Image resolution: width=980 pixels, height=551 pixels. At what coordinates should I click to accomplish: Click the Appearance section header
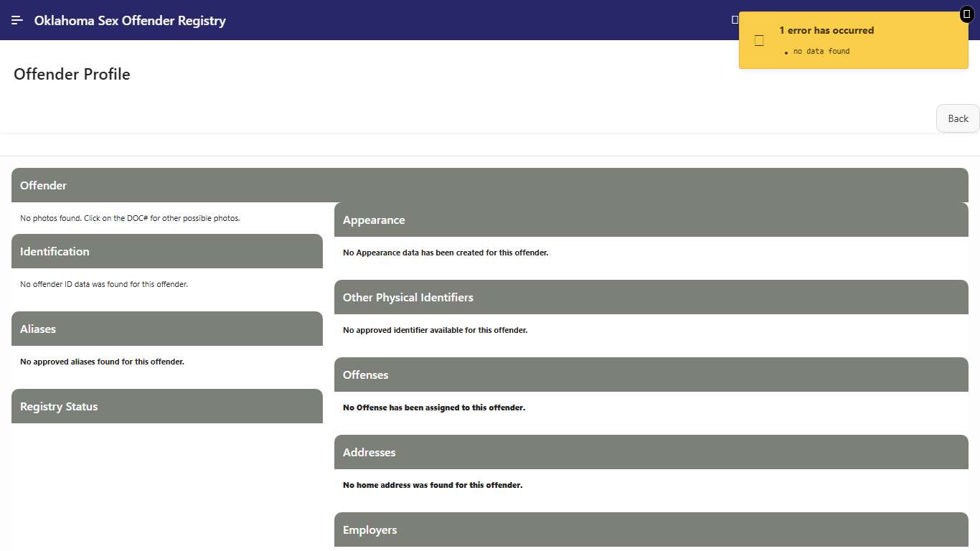pos(374,220)
